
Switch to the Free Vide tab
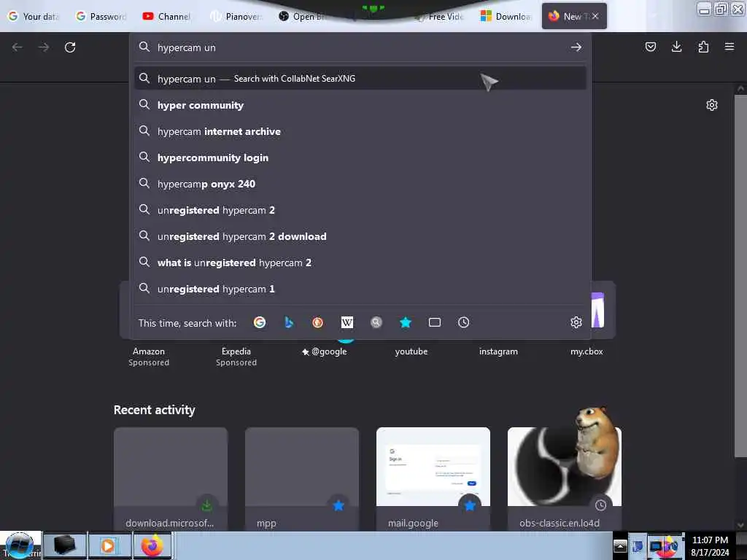[x=438, y=17]
